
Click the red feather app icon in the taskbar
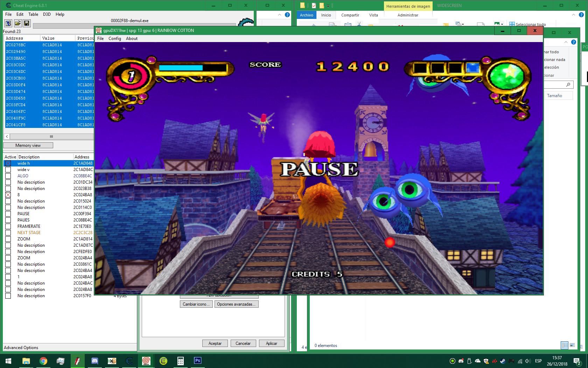78,361
